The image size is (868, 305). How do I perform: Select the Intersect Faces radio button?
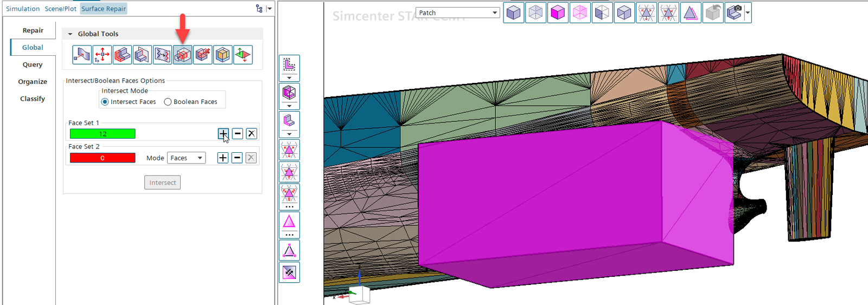point(105,102)
